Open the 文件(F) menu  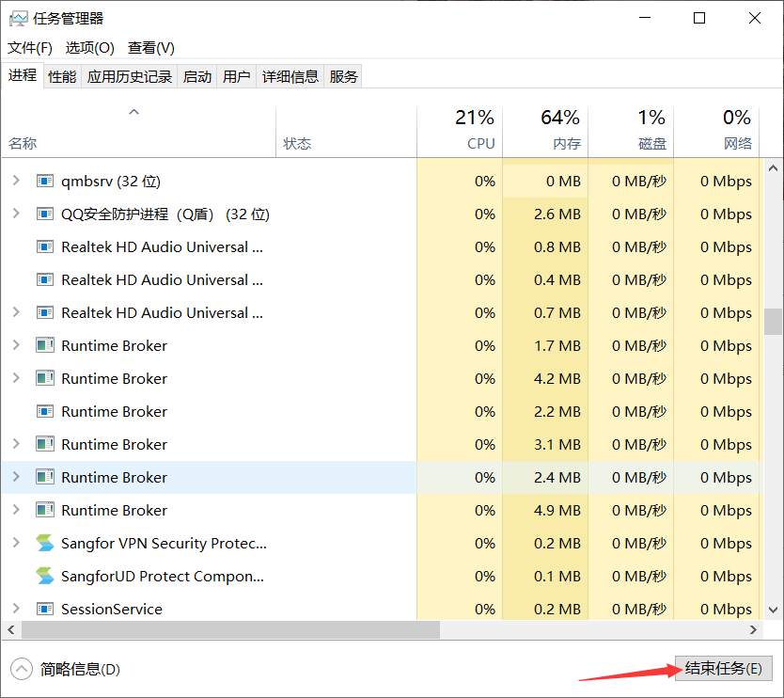pyautogui.click(x=29, y=48)
